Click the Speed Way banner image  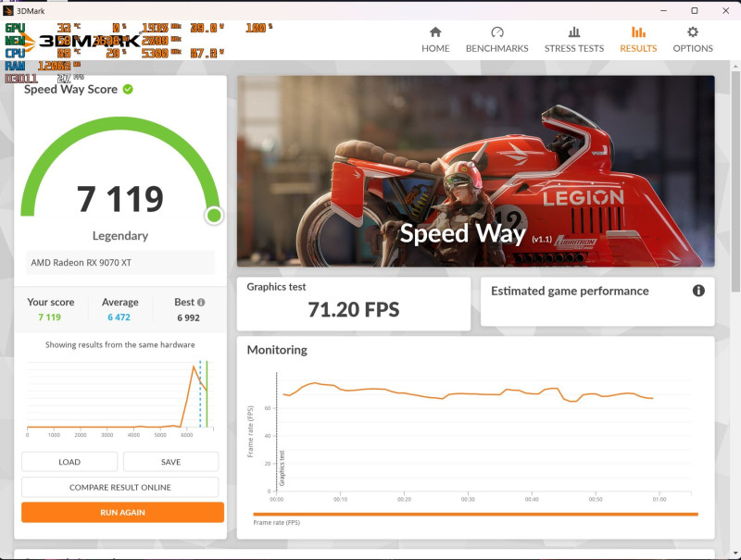coord(475,171)
